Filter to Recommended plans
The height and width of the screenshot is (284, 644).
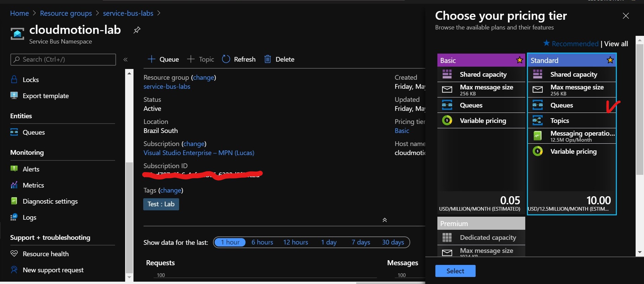pyautogui.click(x=571, y=44)
